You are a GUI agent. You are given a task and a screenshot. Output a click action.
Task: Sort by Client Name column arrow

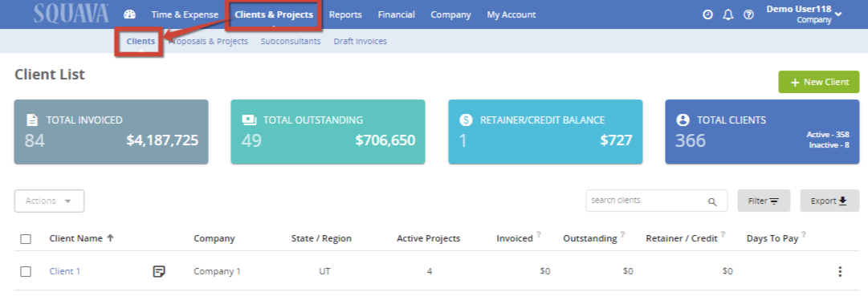(x=110, y=238)
